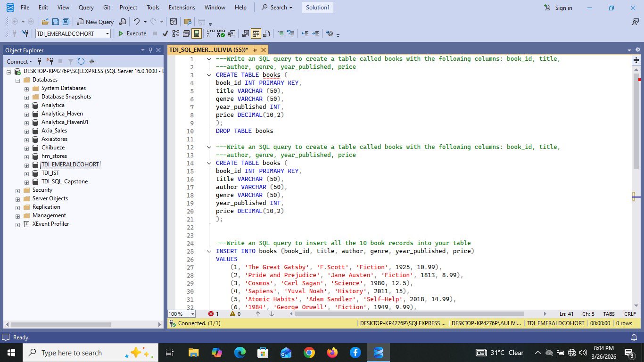Click the Save All toolbar icon

(66, 22)
